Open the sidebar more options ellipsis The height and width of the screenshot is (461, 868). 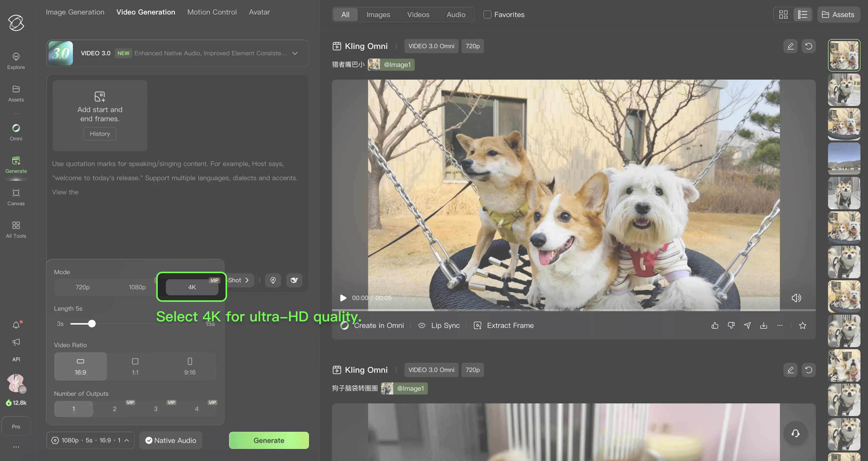point(16,447)
